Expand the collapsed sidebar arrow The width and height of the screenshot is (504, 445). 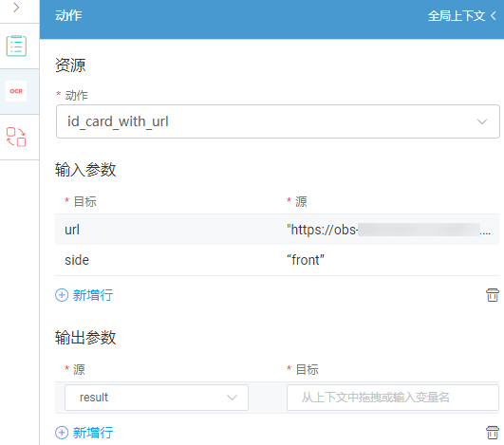pos(16,8)
